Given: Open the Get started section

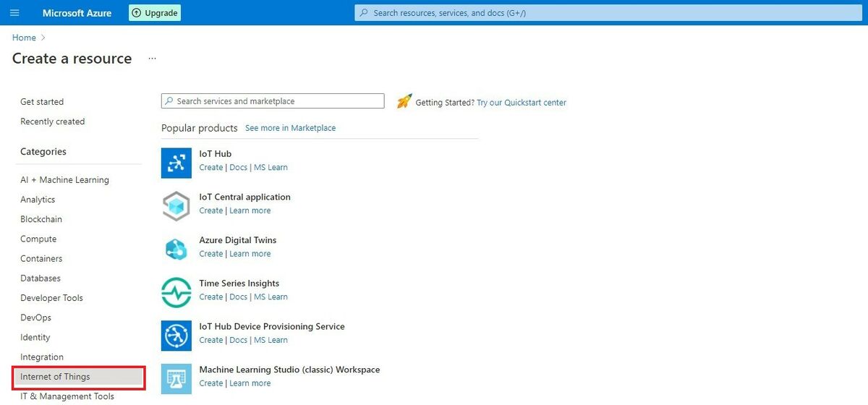Looking at the screenshot, I should (x=42, y=102).
